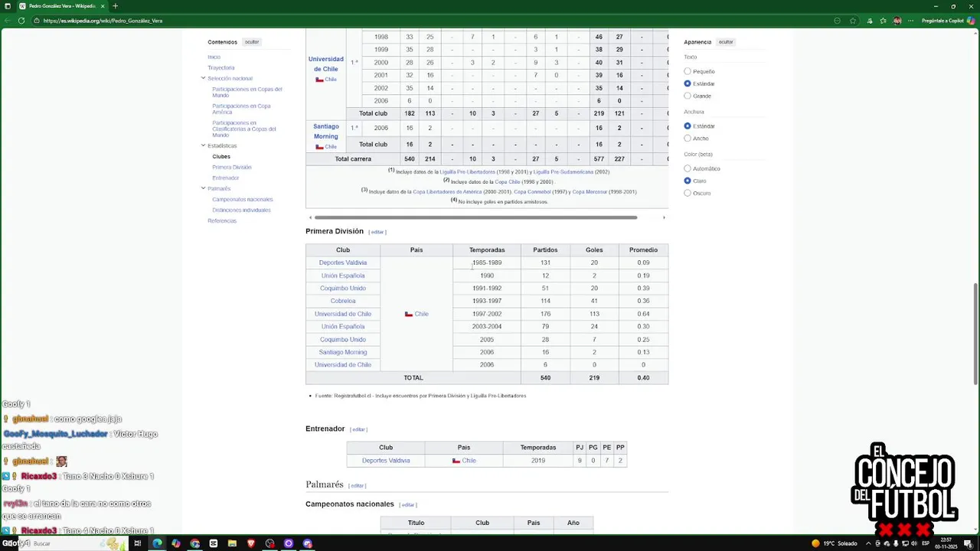This screenshot has height=551, width=980.
Task: Open the favorites list icon
Action: (x=884, y=21)
